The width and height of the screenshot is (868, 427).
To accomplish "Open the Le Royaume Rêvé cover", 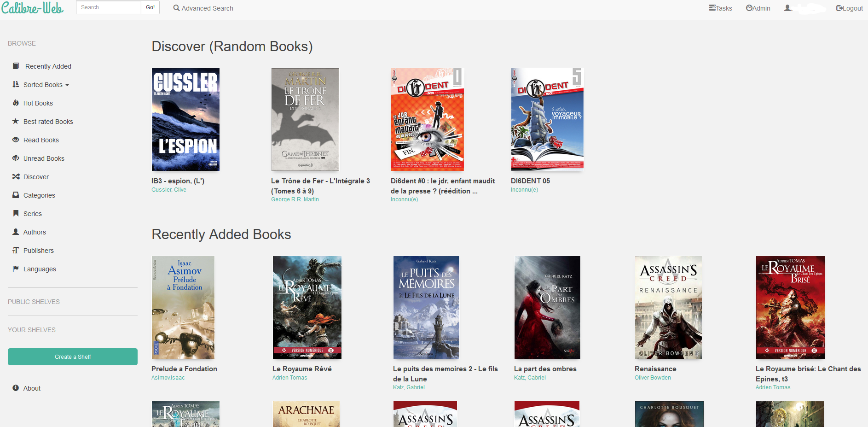I will 307,308.
